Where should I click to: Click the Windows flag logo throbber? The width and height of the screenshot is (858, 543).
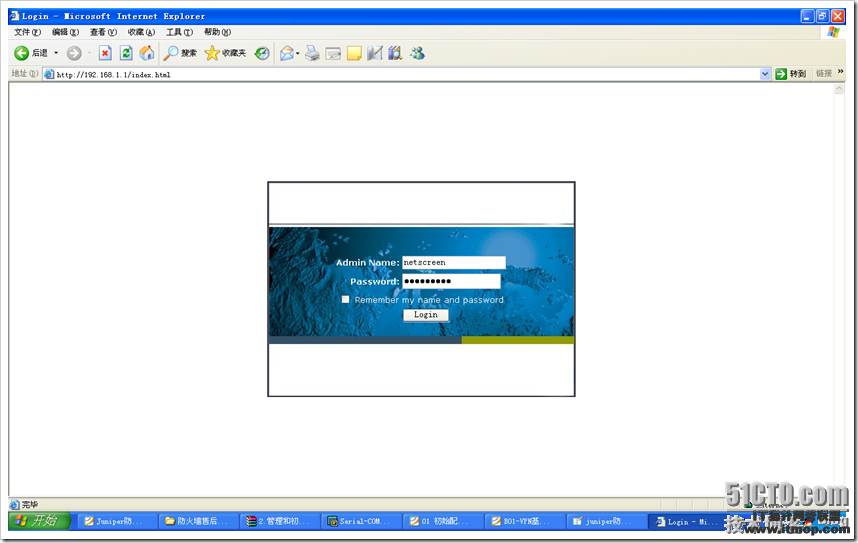(x=833, y=32)
